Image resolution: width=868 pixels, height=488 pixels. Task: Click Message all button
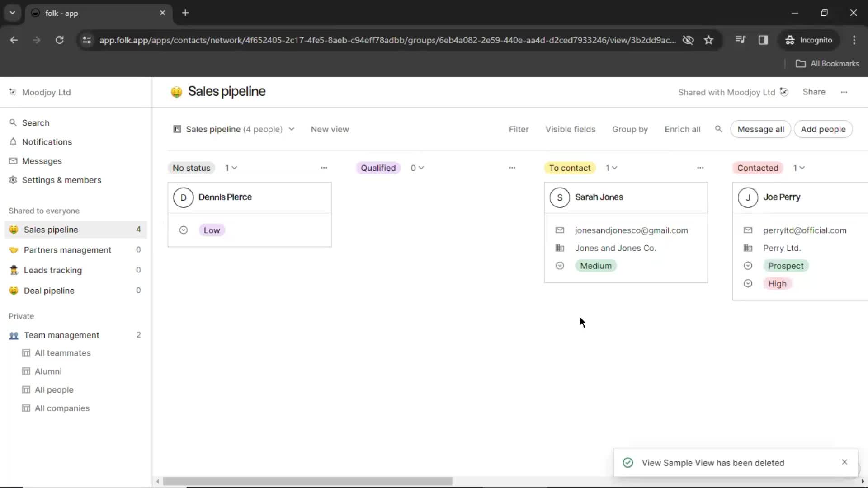[761, 129]
